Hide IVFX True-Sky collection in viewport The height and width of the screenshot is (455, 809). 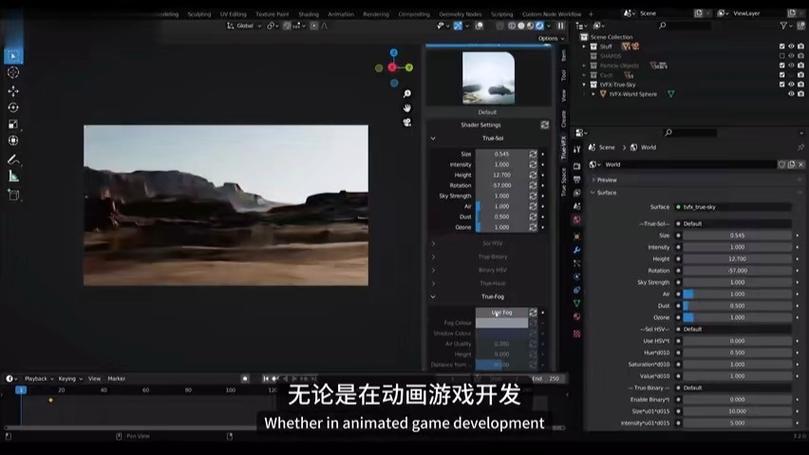click(x=791, y=84)
